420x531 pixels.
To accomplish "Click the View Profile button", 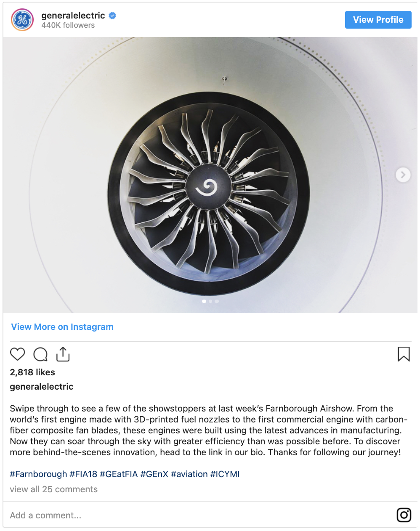I will [378, 20].
